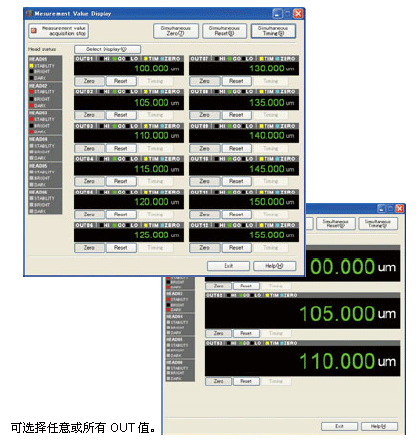420x443 pixels.
Task: Open the Select Display option
Action: (x=107, y=49)
